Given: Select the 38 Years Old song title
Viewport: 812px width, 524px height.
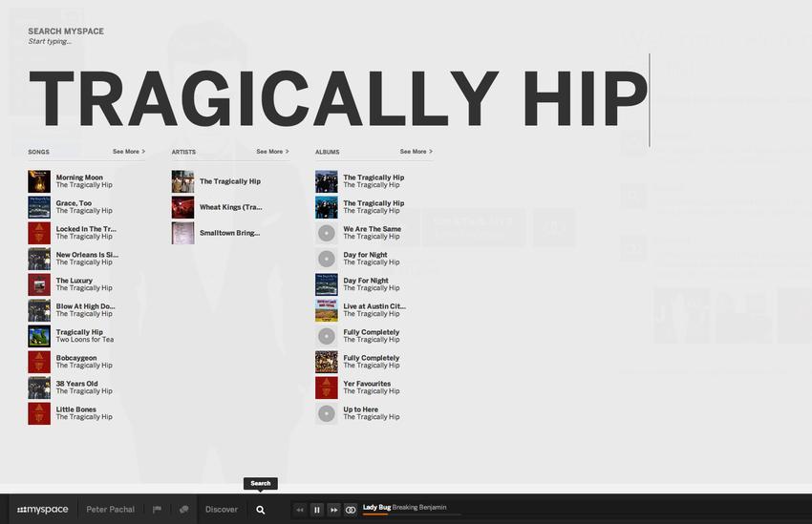Looking at the screenshot, I should click(x=76, y=384).
